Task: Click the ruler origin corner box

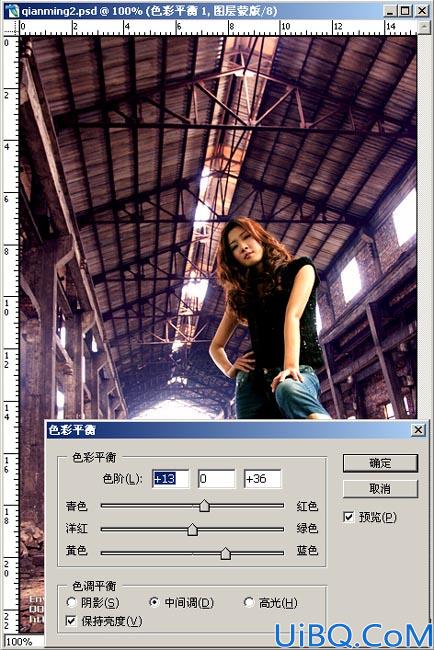Action: tap(11, 28)
